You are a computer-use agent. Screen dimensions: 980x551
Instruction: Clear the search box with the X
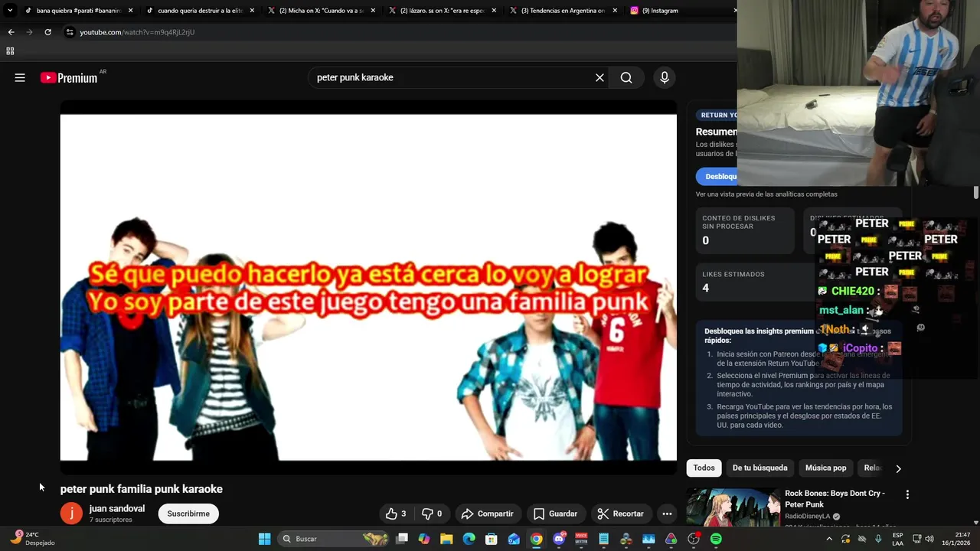[599, 77]
